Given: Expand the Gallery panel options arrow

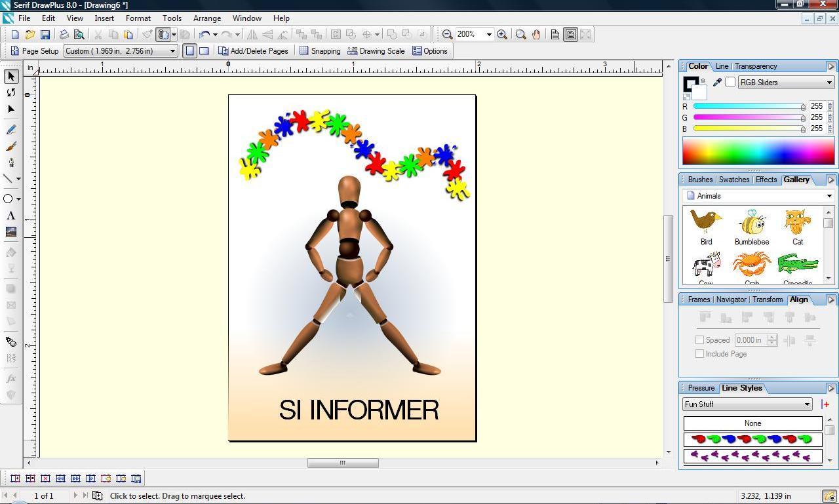Looking at the screenshot, I should click(x=830, y=180).
